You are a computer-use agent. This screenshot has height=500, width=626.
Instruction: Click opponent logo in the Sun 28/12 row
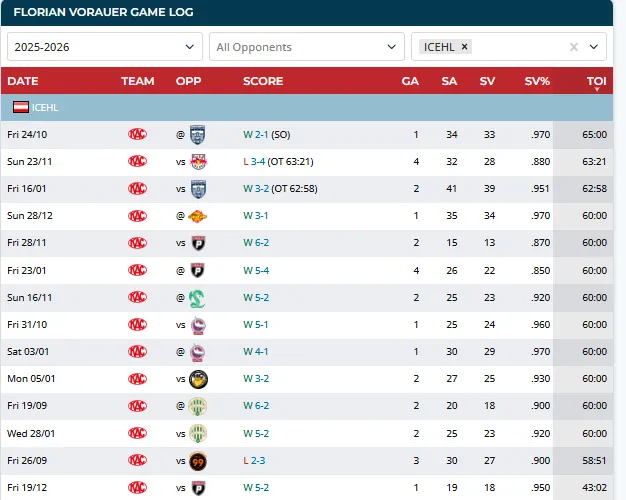pyautogui.click(x=198, y=216)
